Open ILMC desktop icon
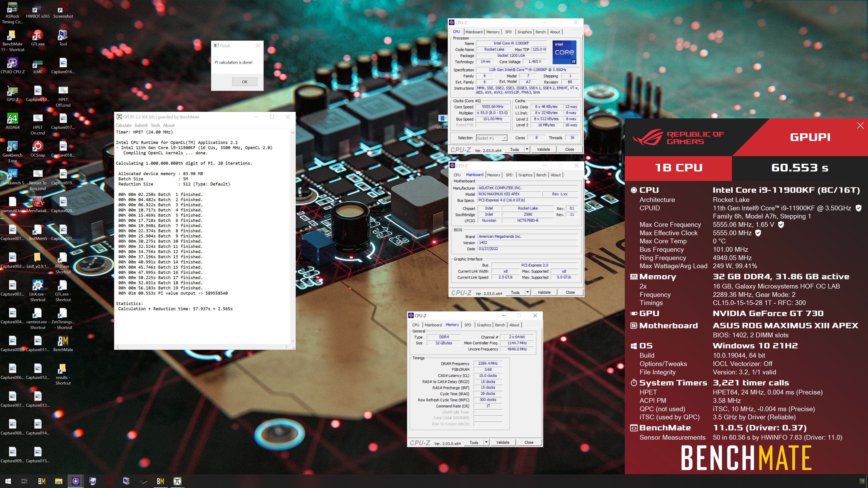The height and width of the screenshot is (488, 868). [x=38, y=66]
